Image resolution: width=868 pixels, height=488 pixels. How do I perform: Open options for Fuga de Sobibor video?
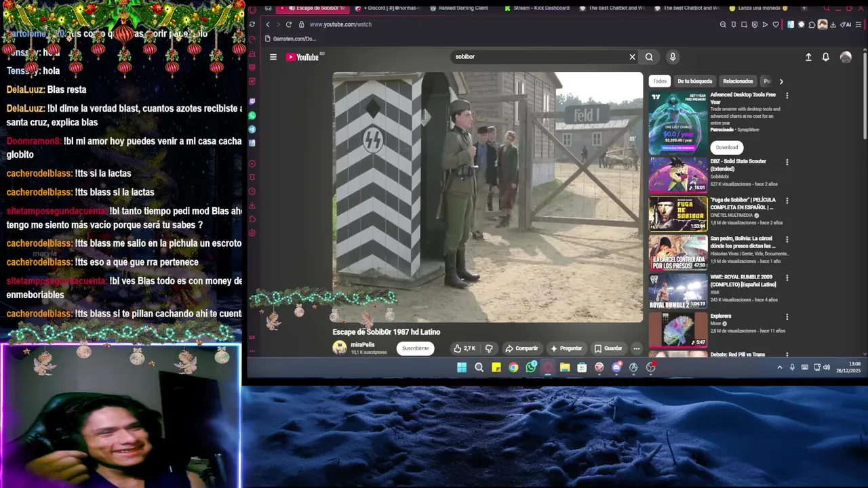787,201
